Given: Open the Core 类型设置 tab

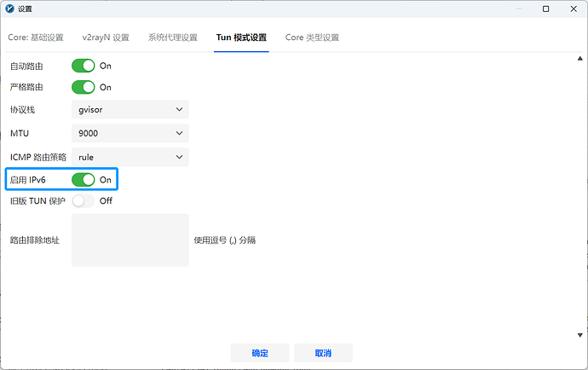Looking at the screenshot, I should [x=312, y=38].
